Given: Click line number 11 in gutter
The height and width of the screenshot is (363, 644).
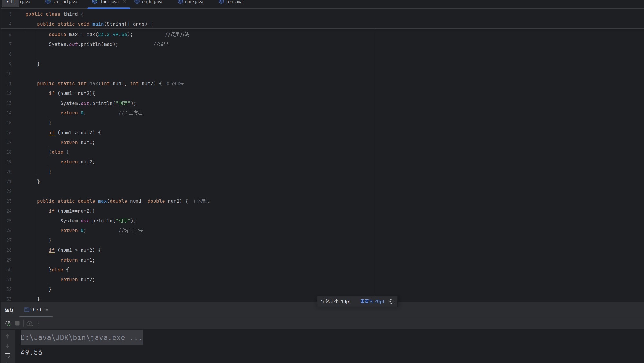Looking at the screenshot, I should tap(9, 84).
